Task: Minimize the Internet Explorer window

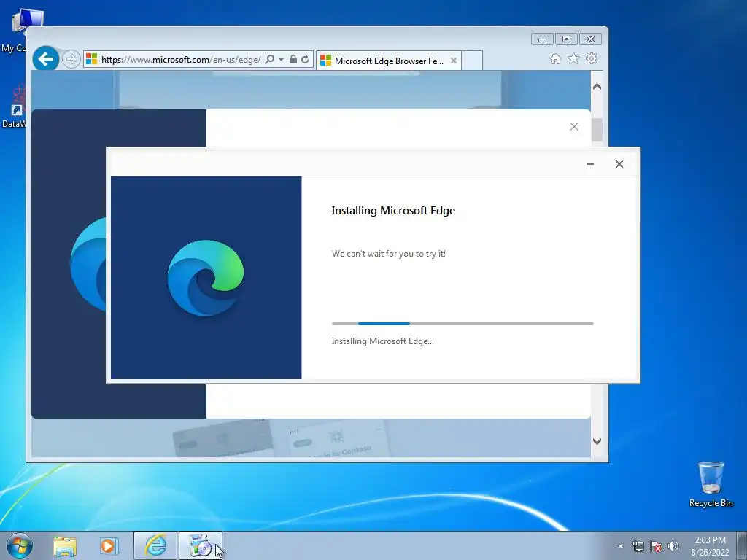Action: tap(542, 39)
